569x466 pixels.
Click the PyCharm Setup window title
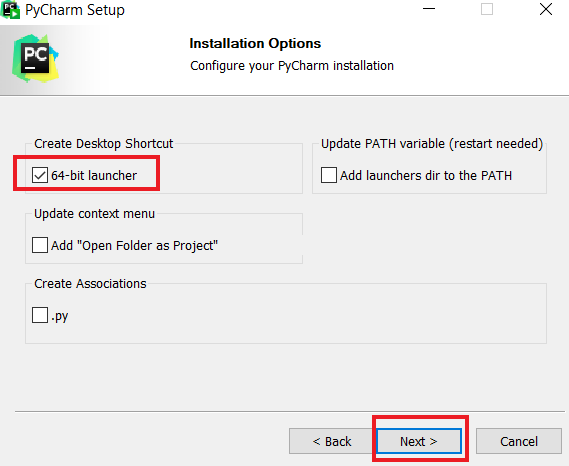click(x=75, y=10)
